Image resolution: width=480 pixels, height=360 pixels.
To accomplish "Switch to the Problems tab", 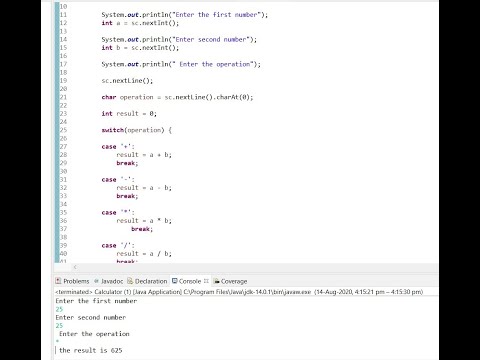I will pyautogui.click(x=72, y=281).
